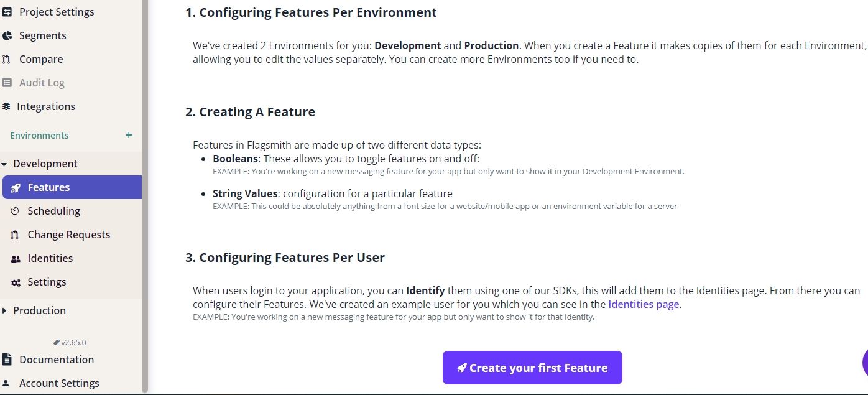Click the Features rocket icon
Viewport: 868px width, 395px height.
pos(16,187)
